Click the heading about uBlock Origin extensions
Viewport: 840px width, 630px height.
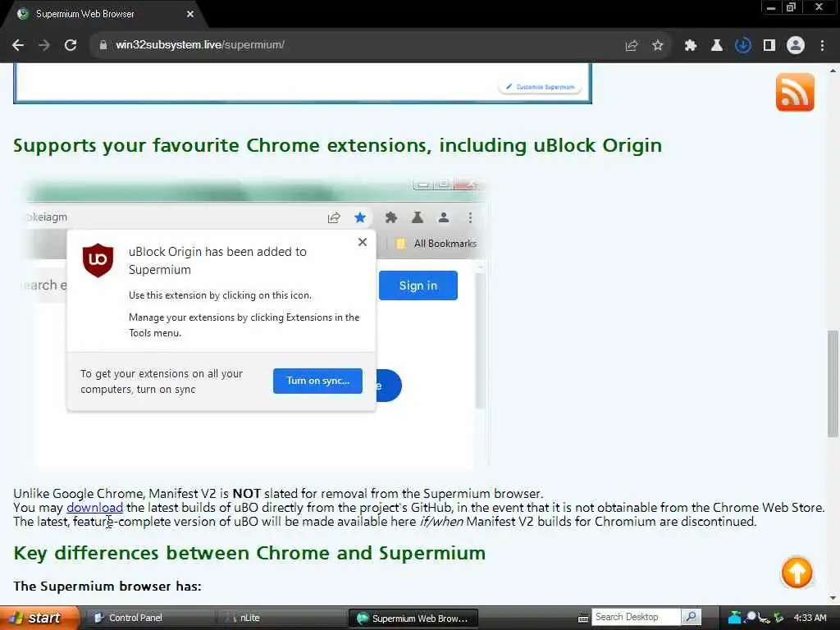tap(337, 146)
